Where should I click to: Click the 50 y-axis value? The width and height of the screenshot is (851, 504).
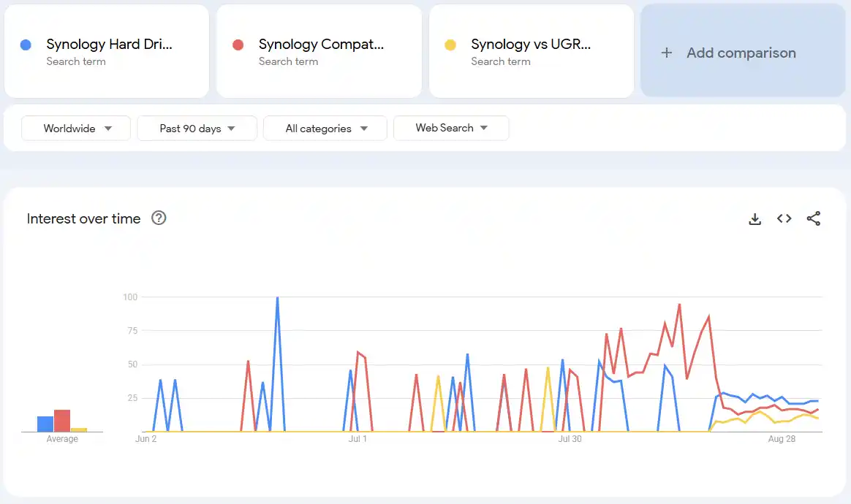132,364
